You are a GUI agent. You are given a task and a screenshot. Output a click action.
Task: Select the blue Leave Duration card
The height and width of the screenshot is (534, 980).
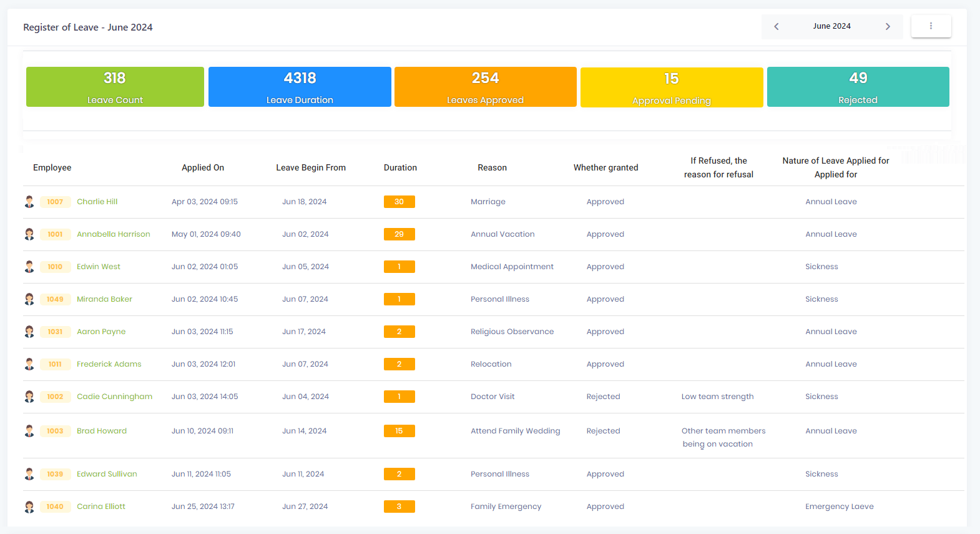tap(300, 87)
